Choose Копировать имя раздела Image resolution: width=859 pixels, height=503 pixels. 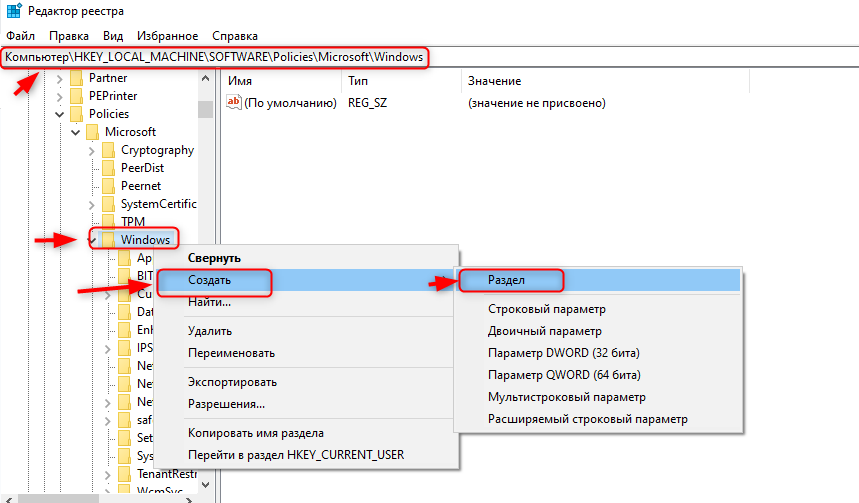(x=306, y=433)
